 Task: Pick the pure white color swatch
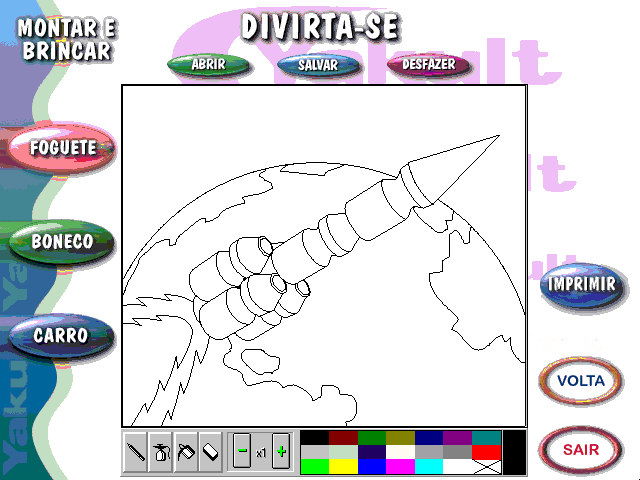458,467
